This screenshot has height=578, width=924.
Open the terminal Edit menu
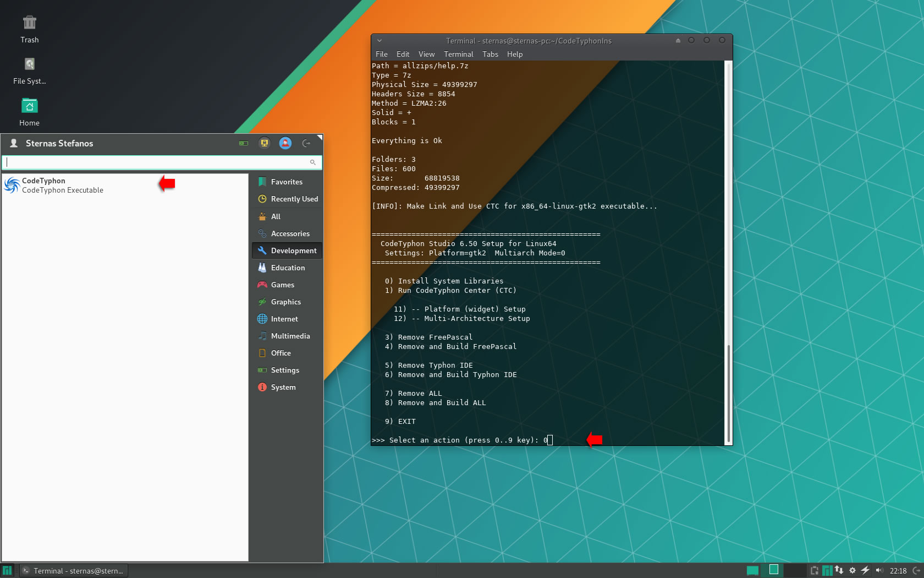[x=403, y=54]
